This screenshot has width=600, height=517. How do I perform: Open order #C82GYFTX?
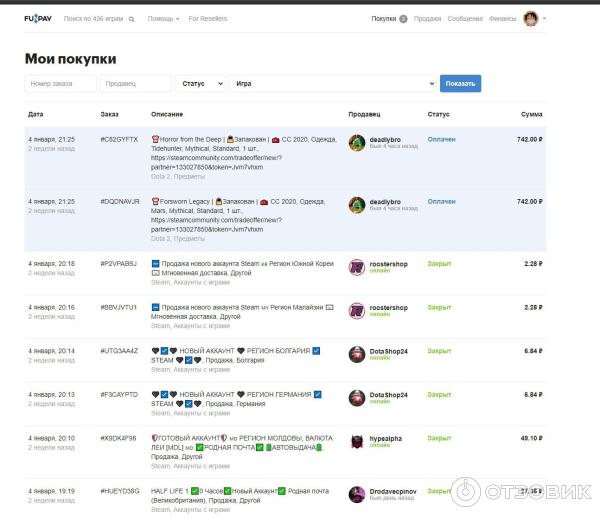119,139
